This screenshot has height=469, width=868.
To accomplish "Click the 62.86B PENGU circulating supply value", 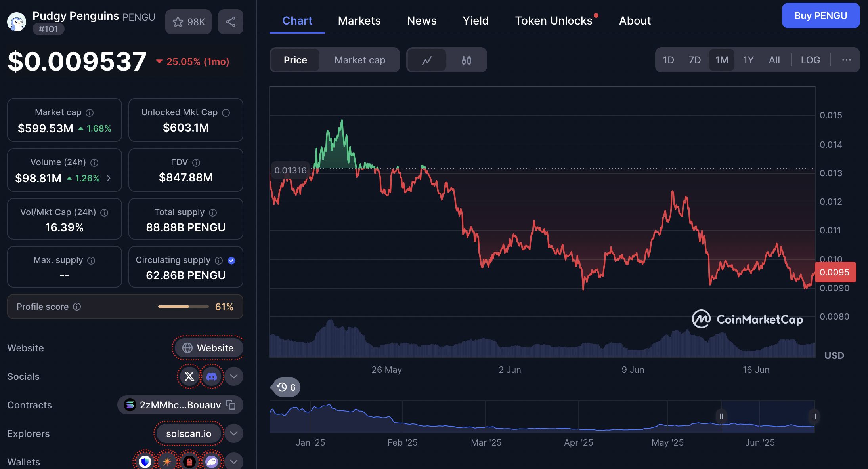I will click(x=185, y=275).
